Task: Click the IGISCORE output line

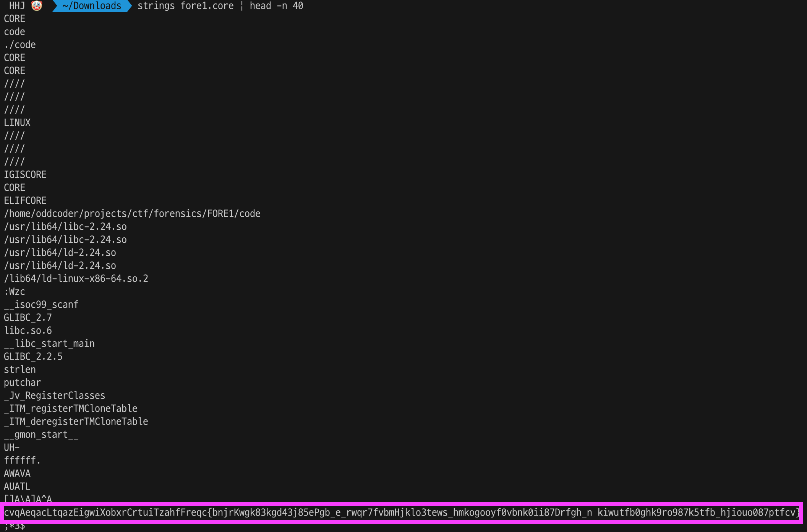Action: point(25,175)
